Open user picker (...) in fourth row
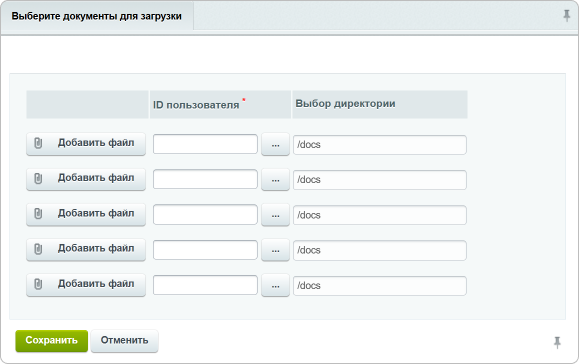The width and height of the screenshot is (579, 364). [x=275, y=250]
